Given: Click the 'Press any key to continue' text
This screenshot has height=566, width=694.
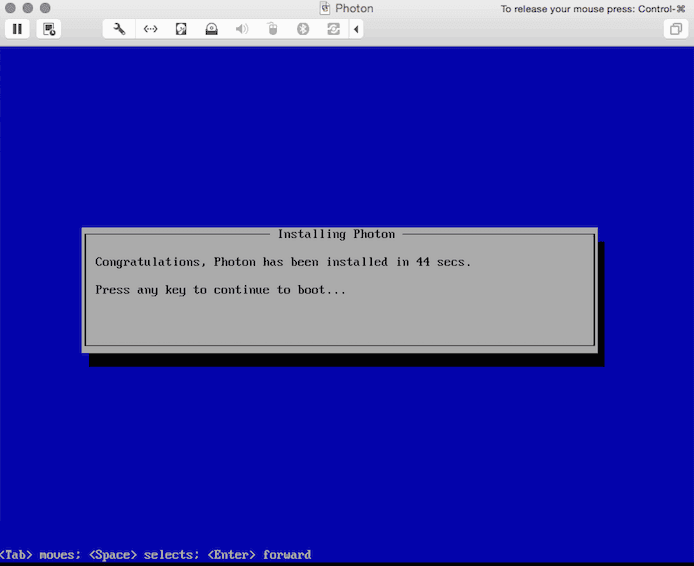Looking at the screenshot, I should (220, 290).
